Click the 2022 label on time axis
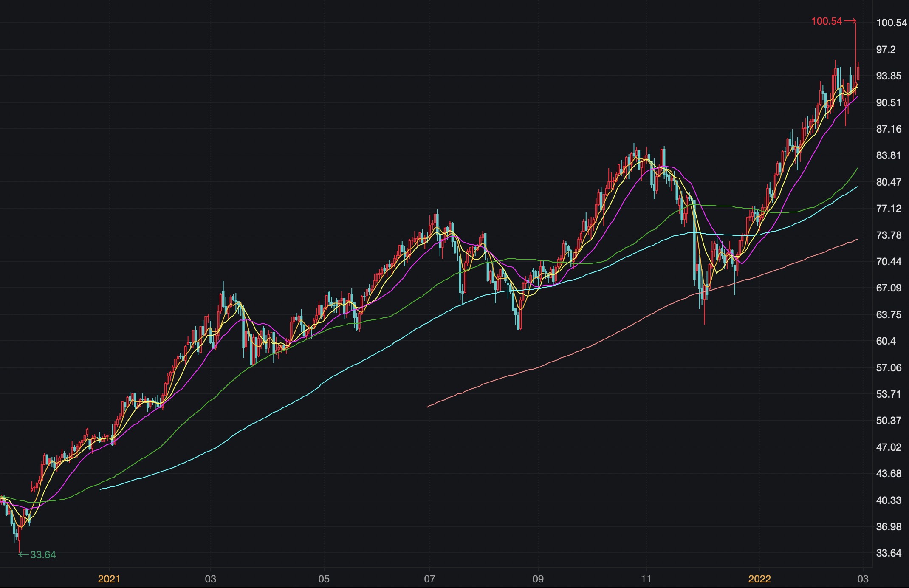909x588 pixels. coord(759,579)
